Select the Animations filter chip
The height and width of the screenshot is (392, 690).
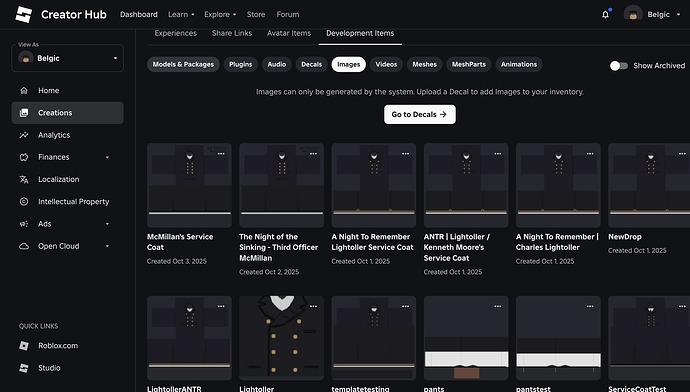coord(519,64)
